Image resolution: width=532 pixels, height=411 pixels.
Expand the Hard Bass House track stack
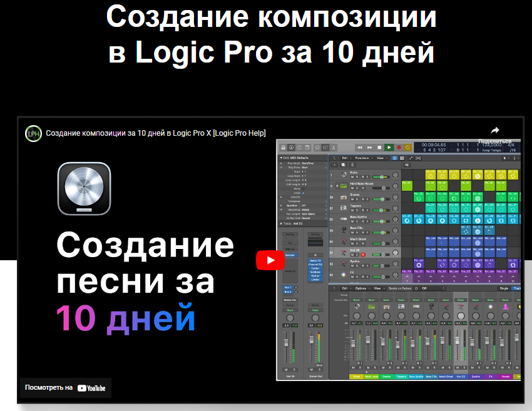(x=337, y=186)
